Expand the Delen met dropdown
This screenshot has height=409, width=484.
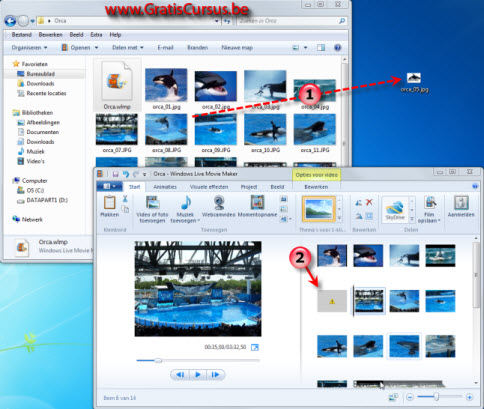pyautogui.click(x=128, y=48)
